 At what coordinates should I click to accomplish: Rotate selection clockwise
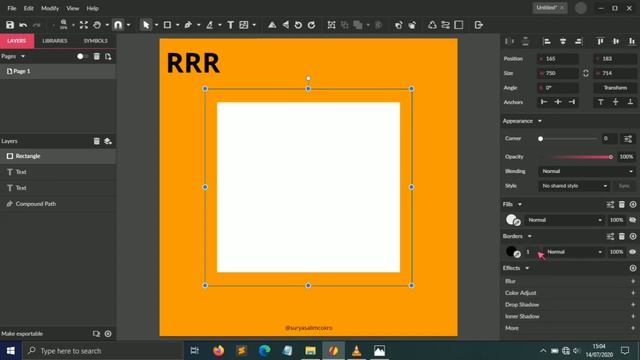click(x=311, y=25)
